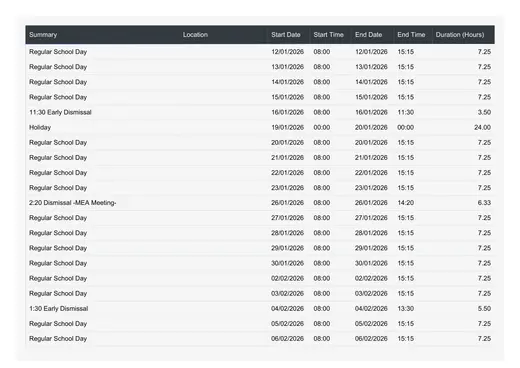Click start date 21/01/2026
The image size is (520, 368).
287,157
